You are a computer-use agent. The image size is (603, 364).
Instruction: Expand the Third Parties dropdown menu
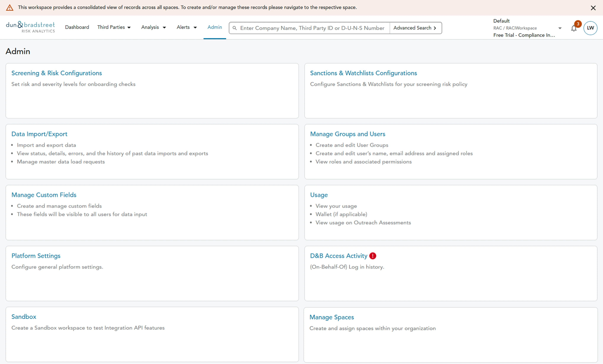click(114, 27)
